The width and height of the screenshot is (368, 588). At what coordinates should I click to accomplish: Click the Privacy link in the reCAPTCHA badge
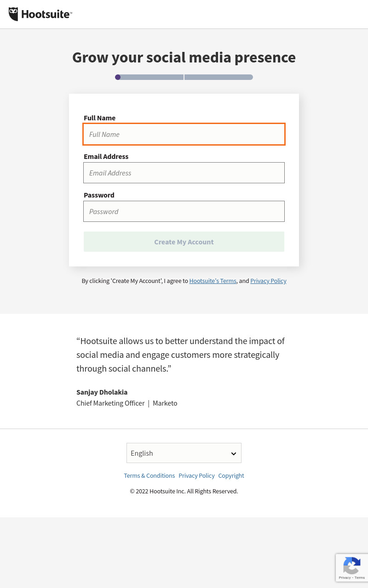tap(345, 577)
